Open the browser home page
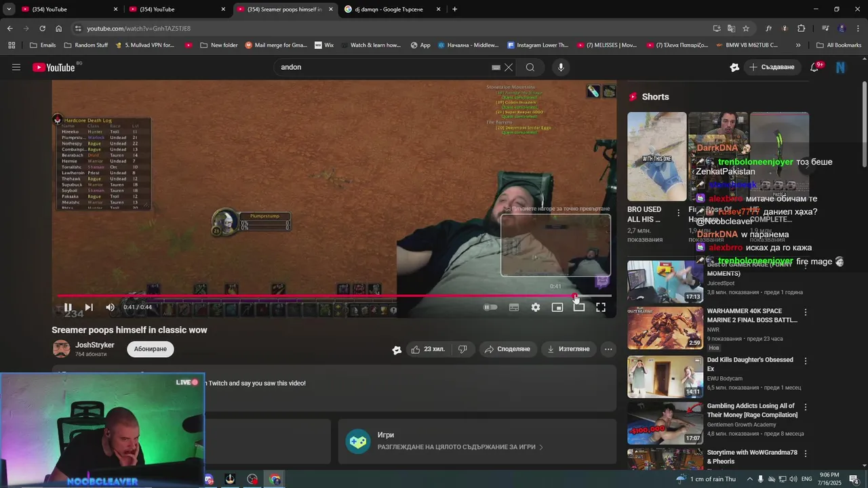Image resolution: width=868 pixels, height=488 pixels. point(58,28)
